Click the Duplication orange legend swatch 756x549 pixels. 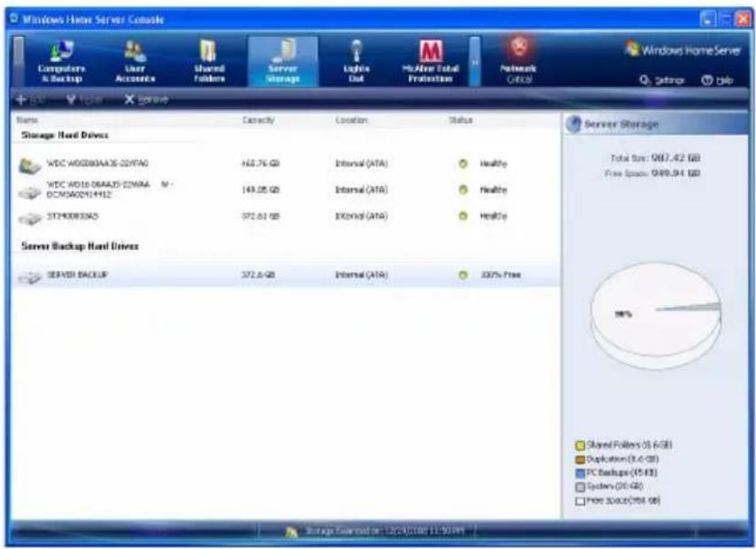point(580,460)
